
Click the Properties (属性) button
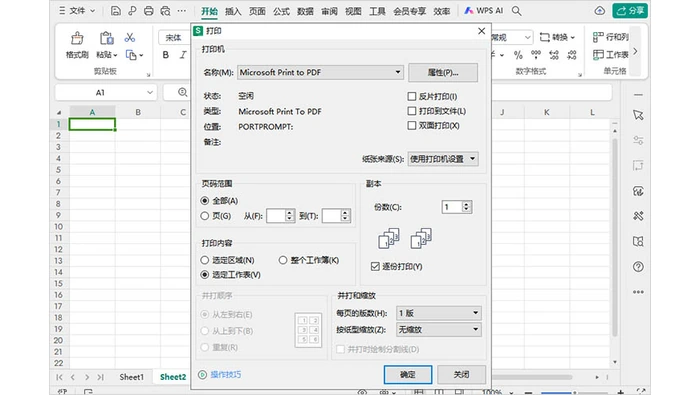pyautogui.click(x=443, y=72)
